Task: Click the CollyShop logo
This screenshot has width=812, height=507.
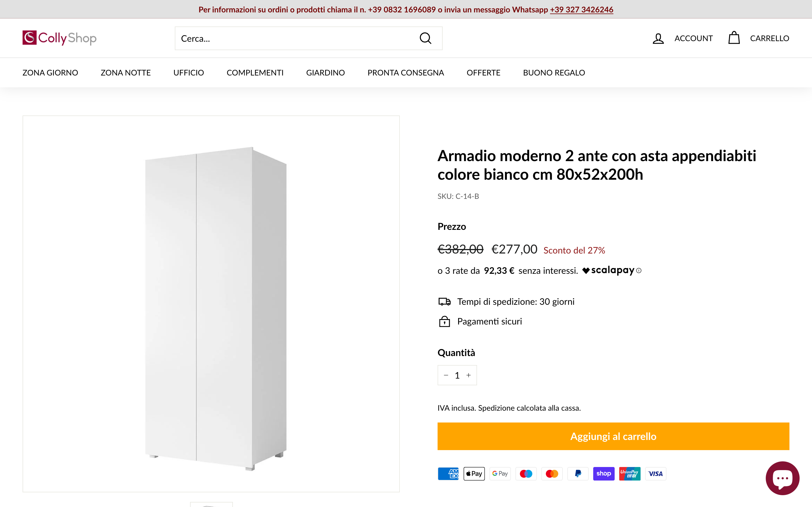Action: pos(59,38)
